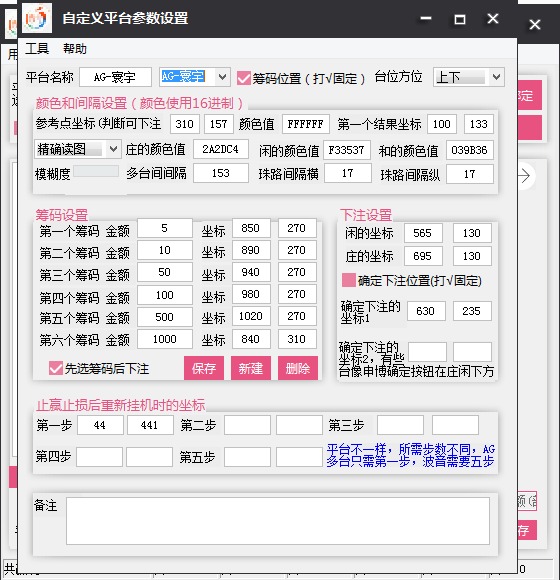Expand the 台位方位 上下 dropdown
The width and height of the screenshot is (560, 580).
(x=496, y=77)
